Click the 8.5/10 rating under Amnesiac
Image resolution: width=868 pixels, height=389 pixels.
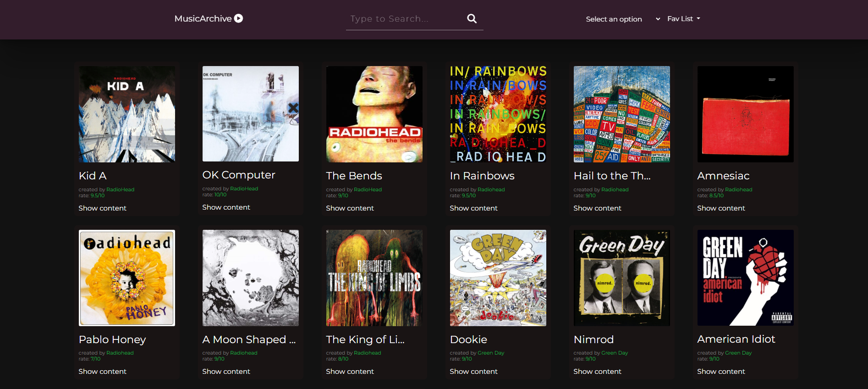pyautogui.click(x=716, y=195)
